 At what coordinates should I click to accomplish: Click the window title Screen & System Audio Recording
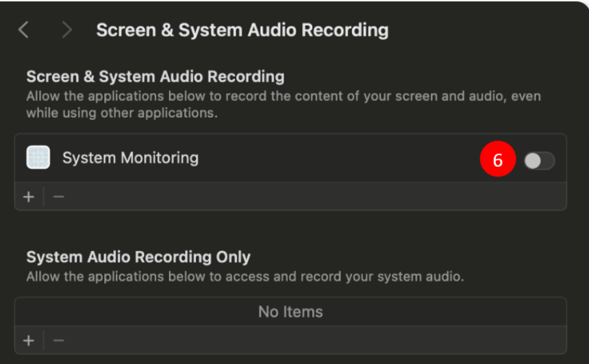(242, 30)
